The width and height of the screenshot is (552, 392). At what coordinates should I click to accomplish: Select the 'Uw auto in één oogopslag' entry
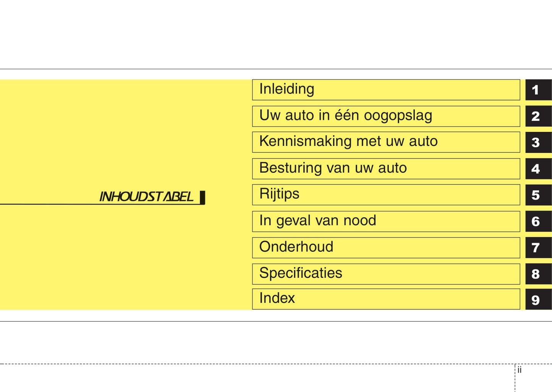(x=386, y=116)
